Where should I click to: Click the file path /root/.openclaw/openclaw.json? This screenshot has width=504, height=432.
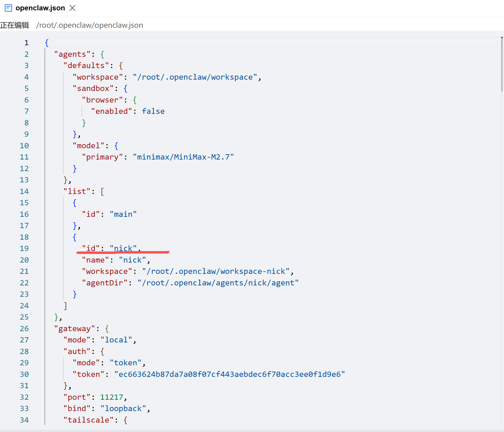89,25
